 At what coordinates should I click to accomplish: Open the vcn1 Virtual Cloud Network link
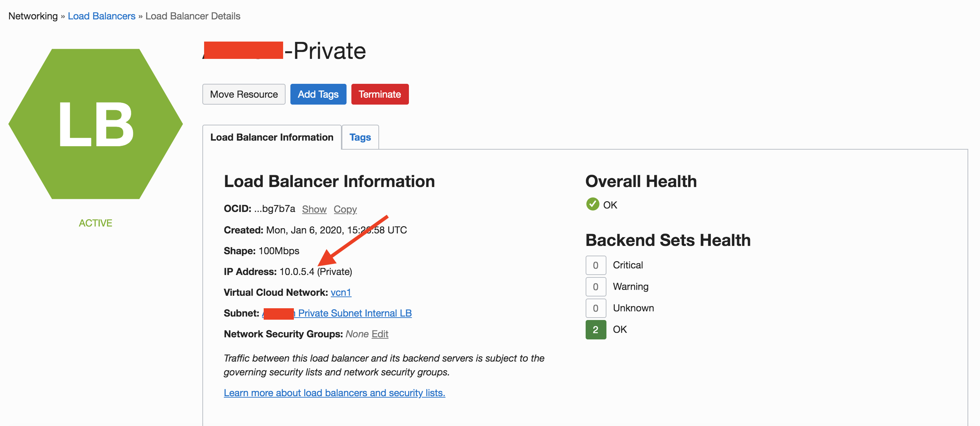pos(341,292)
